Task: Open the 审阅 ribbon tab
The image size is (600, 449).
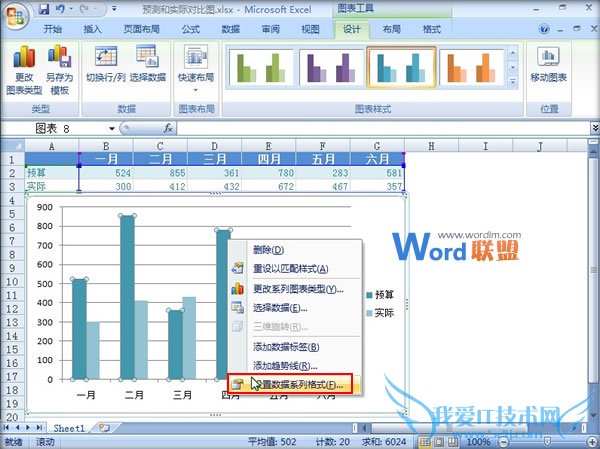Action: point(271,29)
